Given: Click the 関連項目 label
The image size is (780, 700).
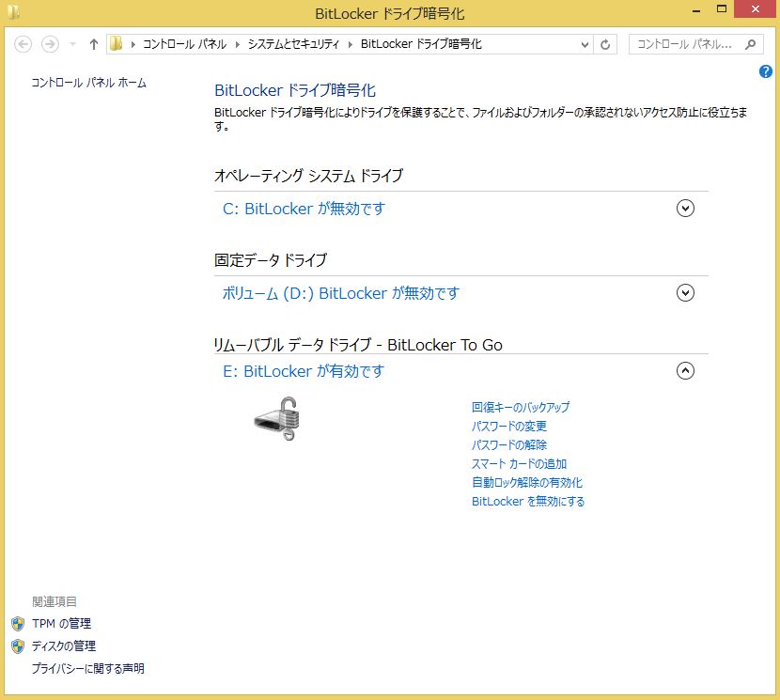Looking at the screenshot, I should pyautogui.click(x=55, y=601).
